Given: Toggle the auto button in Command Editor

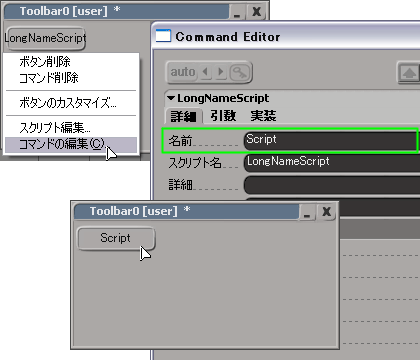Looking at the screenshot, I should (x=183, y=72).
